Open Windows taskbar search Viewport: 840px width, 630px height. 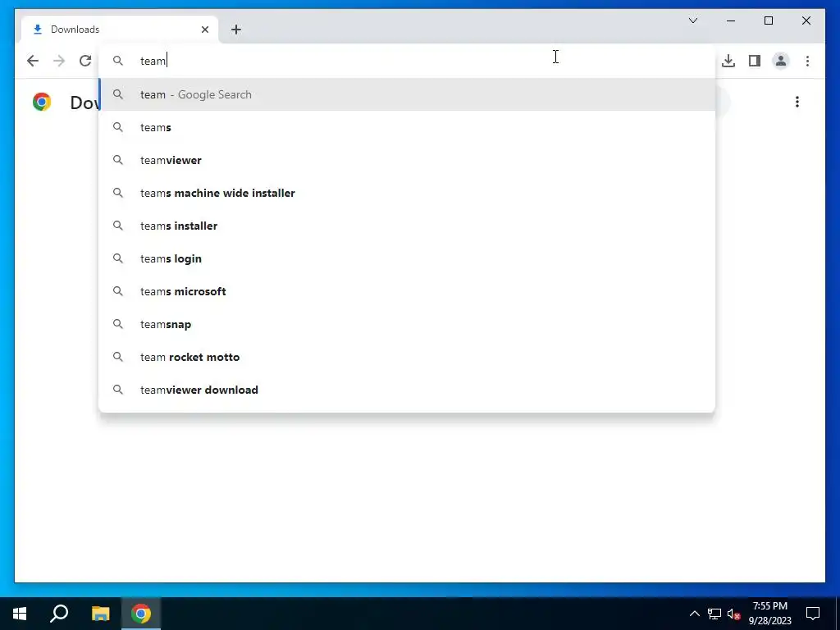point(59,614)
